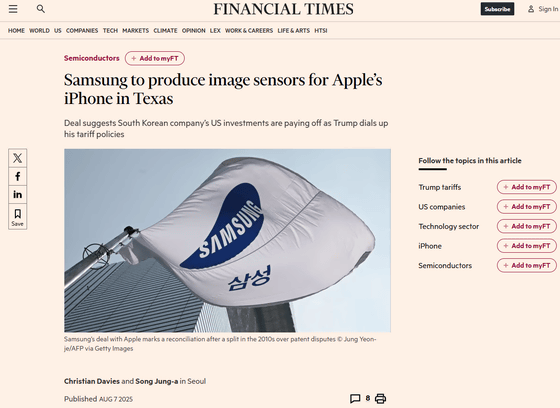
Task: Open the hamburger navigation menu
Action: (x=13, y=9)
